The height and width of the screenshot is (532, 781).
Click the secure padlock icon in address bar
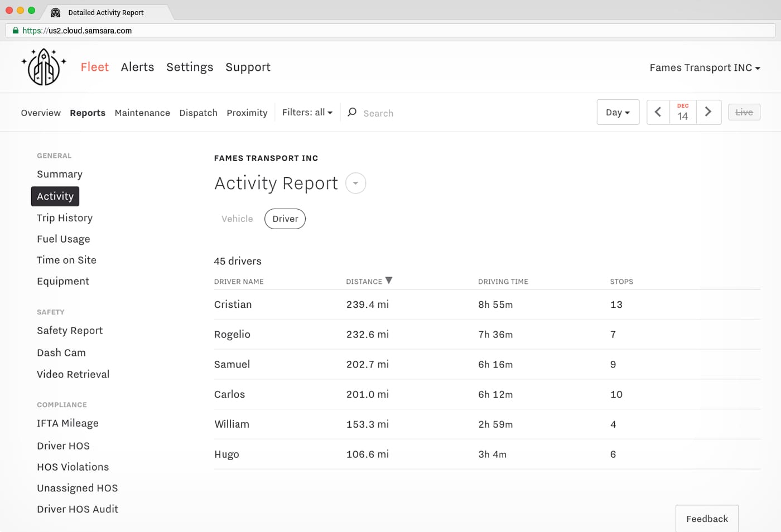(x=16, y=31)
